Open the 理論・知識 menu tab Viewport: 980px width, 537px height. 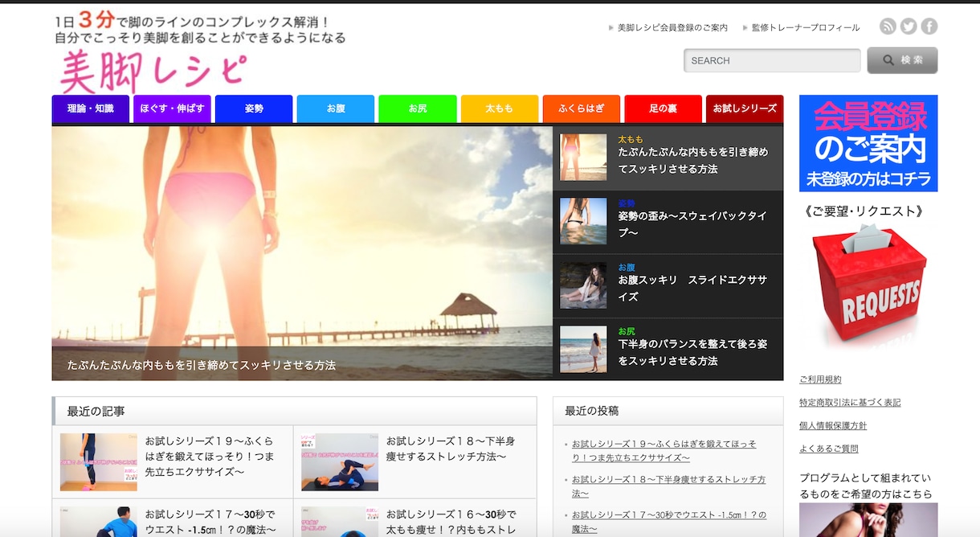pos(91,109)
